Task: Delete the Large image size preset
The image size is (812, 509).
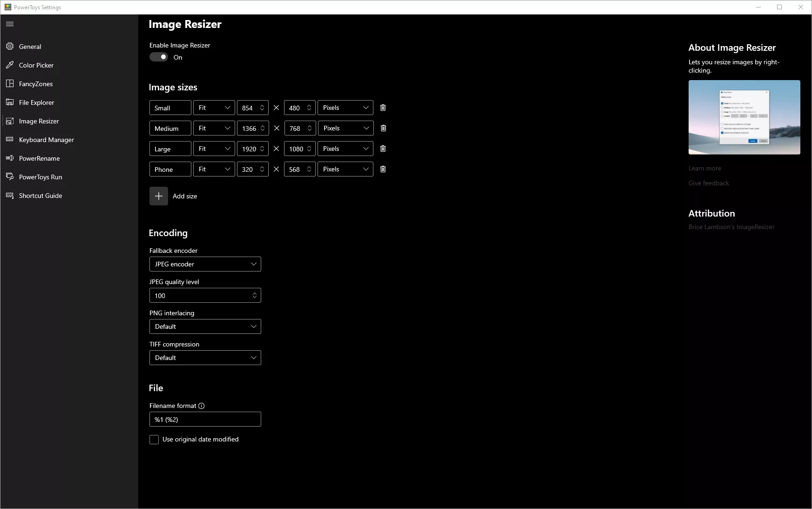Action: click(x=383, y=149)
